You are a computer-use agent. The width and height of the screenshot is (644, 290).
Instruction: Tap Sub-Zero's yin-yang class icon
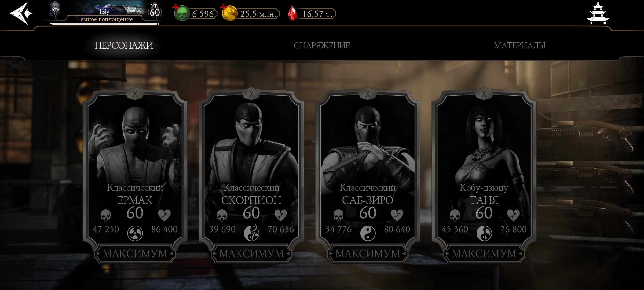pos(368,233)
